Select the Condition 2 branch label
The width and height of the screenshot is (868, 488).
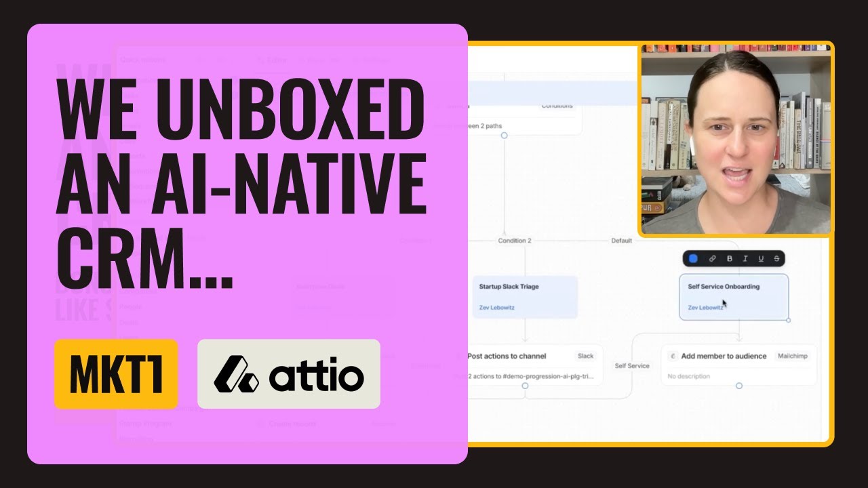(x=515, y=241)
